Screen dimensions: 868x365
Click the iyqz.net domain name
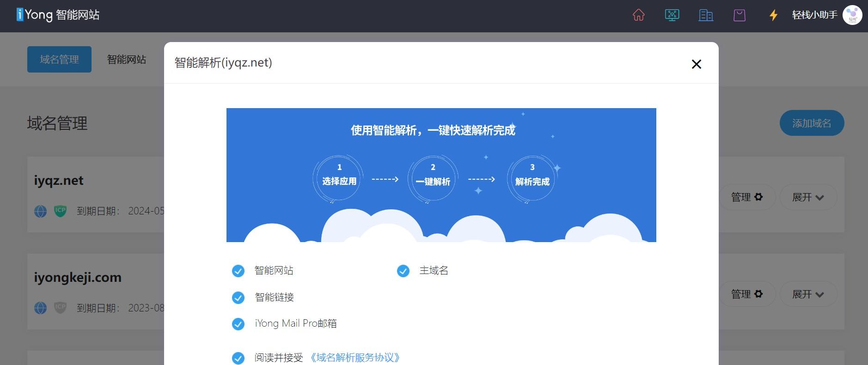(59, 180)
